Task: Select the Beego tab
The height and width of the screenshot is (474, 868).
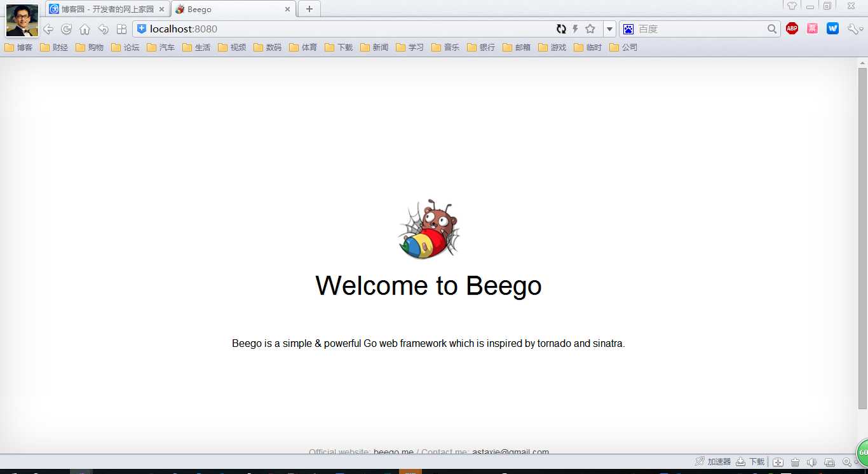Action: tap(233, 9)
